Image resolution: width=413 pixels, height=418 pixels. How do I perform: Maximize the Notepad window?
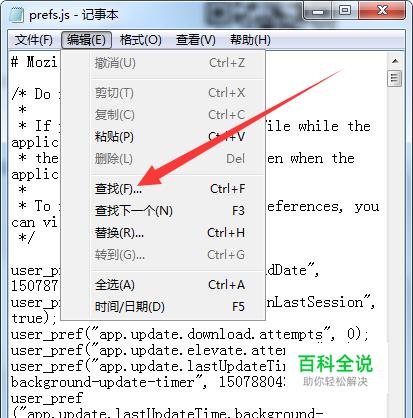point(345,11)
